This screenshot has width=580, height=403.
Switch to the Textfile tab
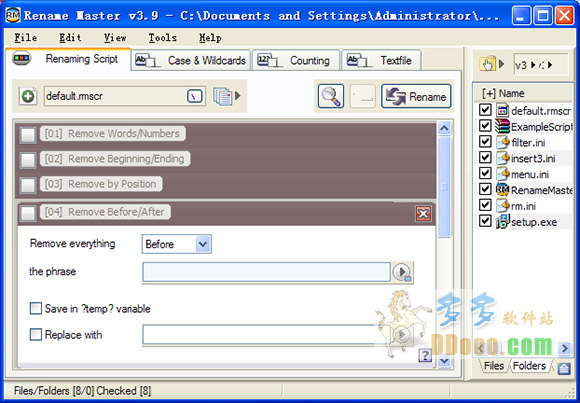click(381, 60)
